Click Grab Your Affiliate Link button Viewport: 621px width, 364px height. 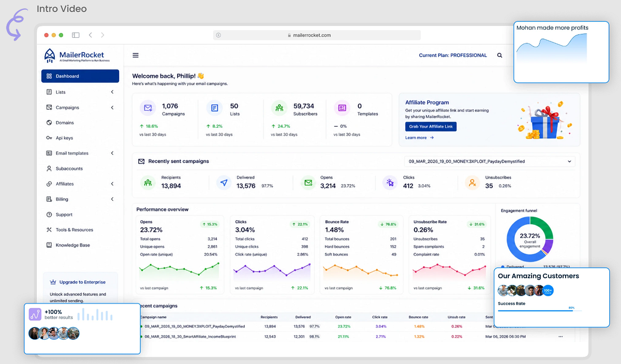tap(431, 127)
